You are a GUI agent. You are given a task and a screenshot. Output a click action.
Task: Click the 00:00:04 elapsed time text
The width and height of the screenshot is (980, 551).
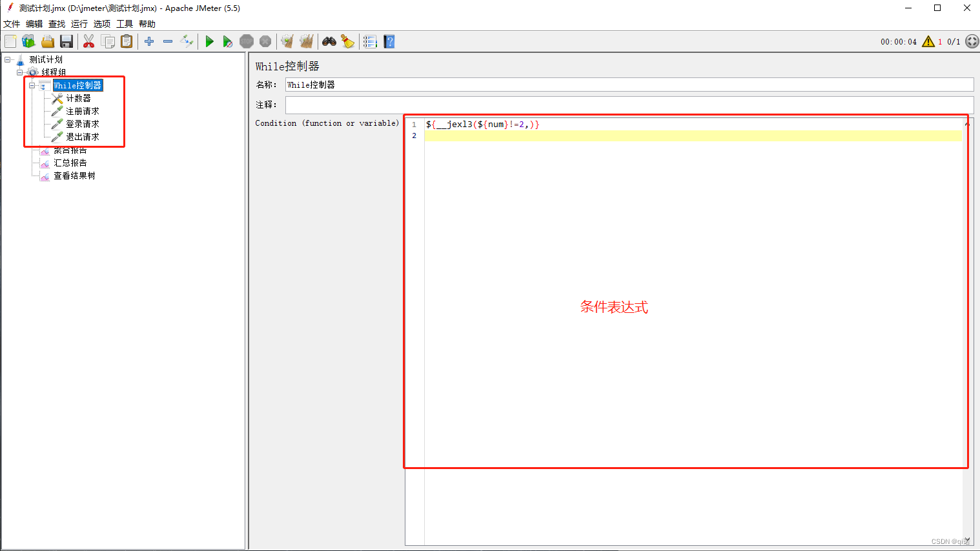pos(899,42)
